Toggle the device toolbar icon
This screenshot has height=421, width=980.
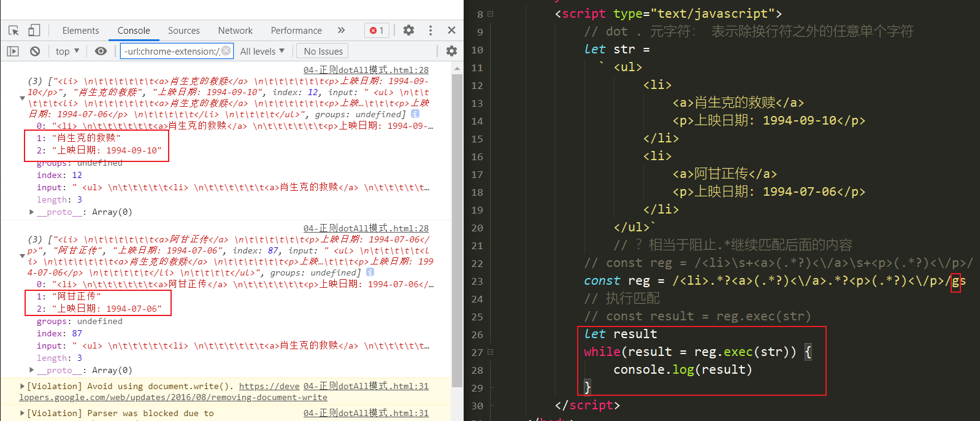pos(34,30)
